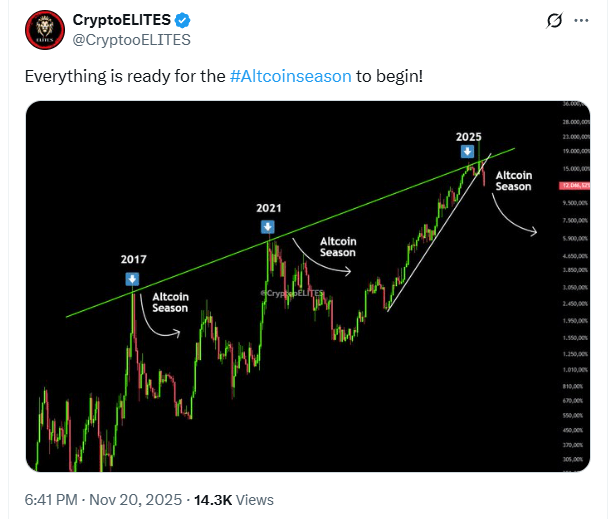The height and width of the screenshot is (519, 615).
Task: Click the blue arrow marker under 2021
Action: pyautogui.click(x=268, y=227)
